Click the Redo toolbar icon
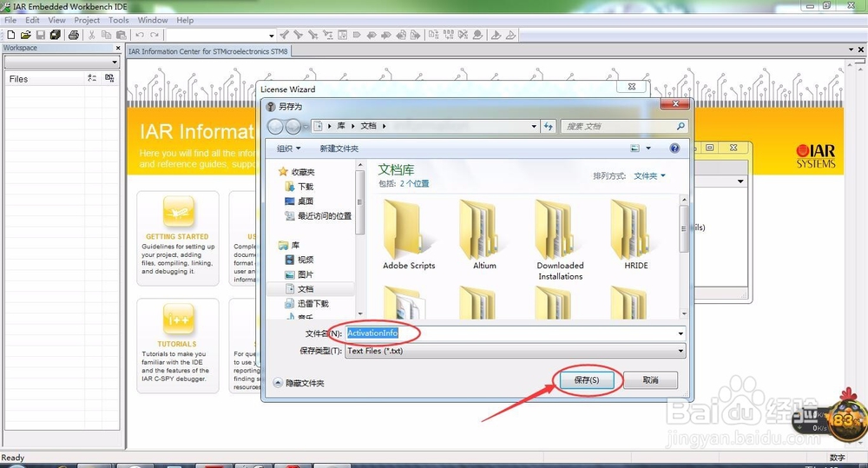This screenshot has height=468, width=868. tap(155, 35)
